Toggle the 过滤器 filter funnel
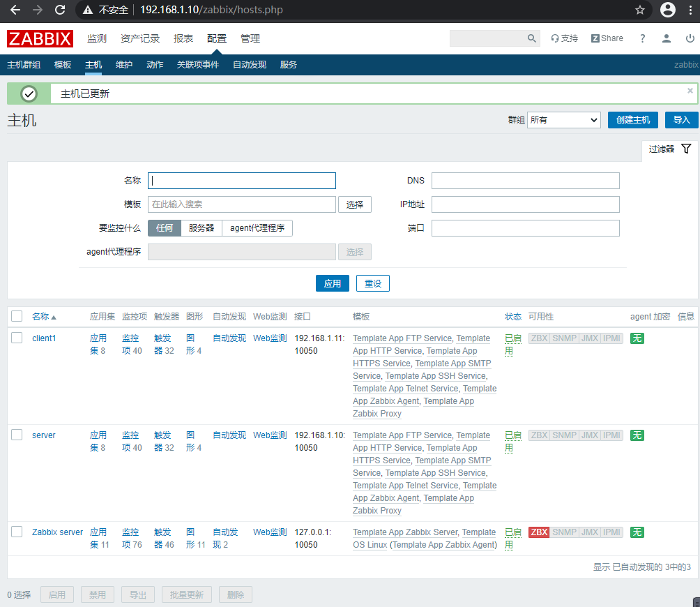700x607 pixels. (x=669, y=149)
